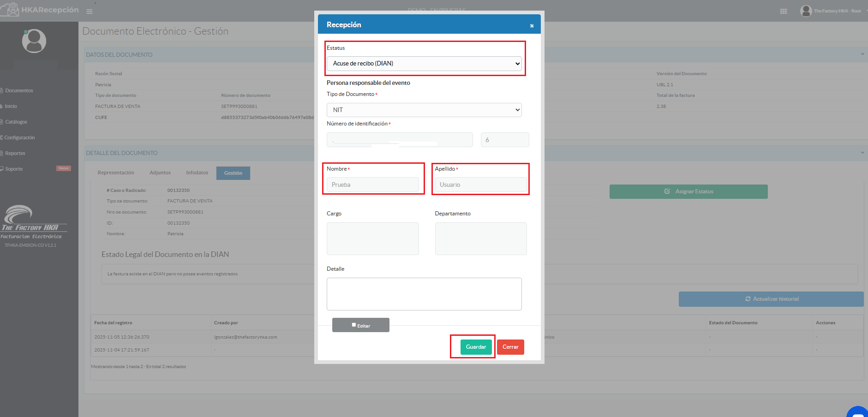Viewport: 868px width, 417px height.
Task: Switch to the Adjuntos tab
Action: [160, 173]
